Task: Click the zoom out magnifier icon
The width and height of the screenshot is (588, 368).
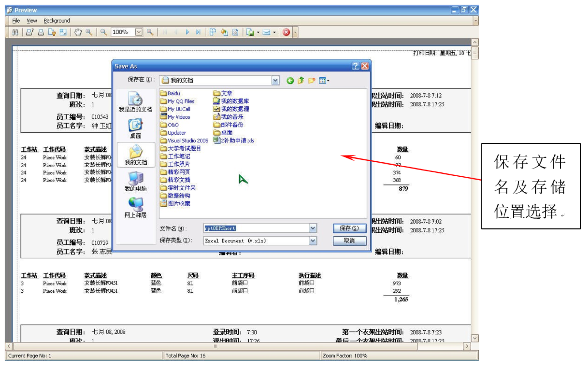Action: tap(104, 32)
